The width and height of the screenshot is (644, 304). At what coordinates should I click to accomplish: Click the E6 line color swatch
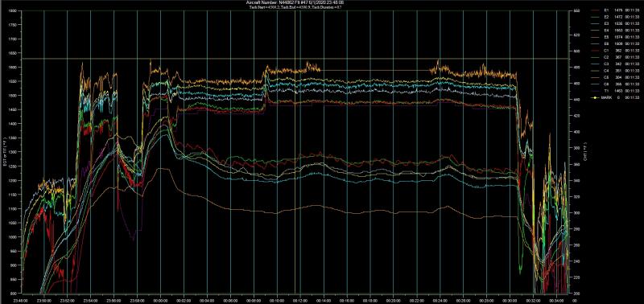pyautogui.click(x=596, y=43)
